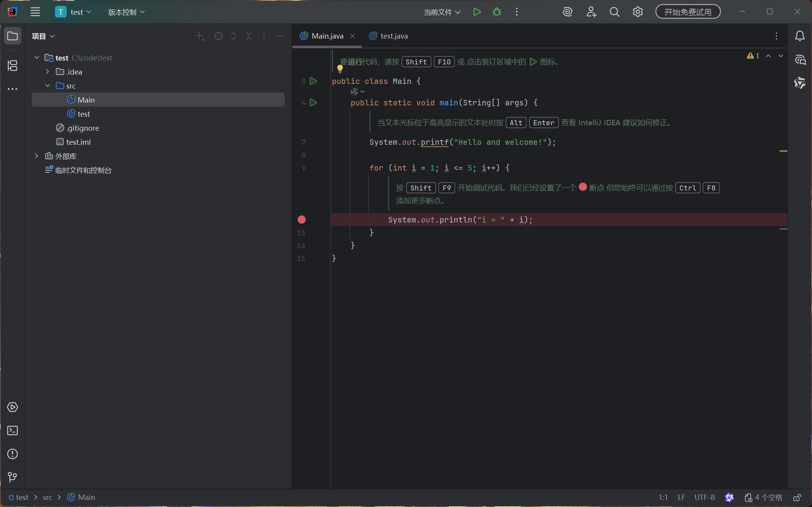Click the green Run button in the top toolbar

[477, 12]
